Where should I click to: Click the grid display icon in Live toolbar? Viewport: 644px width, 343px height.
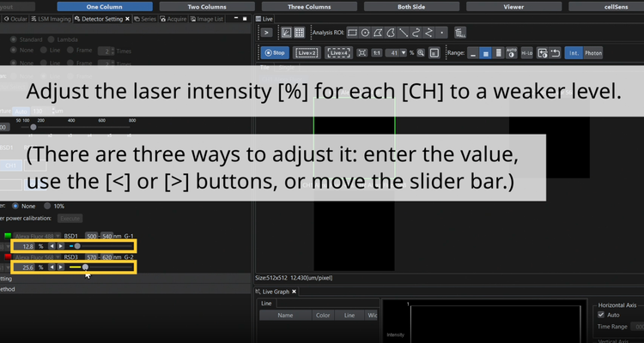click(x=300, y=33)
